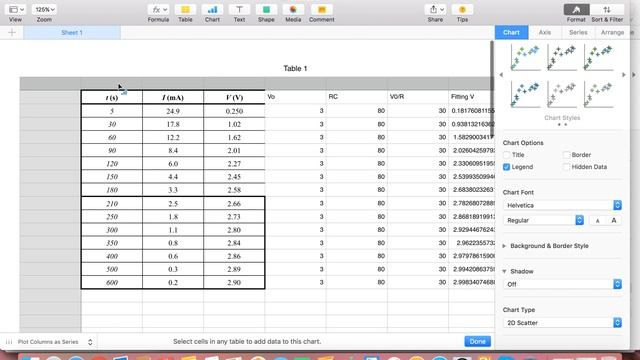Choose the first chart style thumbnail in top row
Viewport: 640px width, 360px height.
coord(525,58)
